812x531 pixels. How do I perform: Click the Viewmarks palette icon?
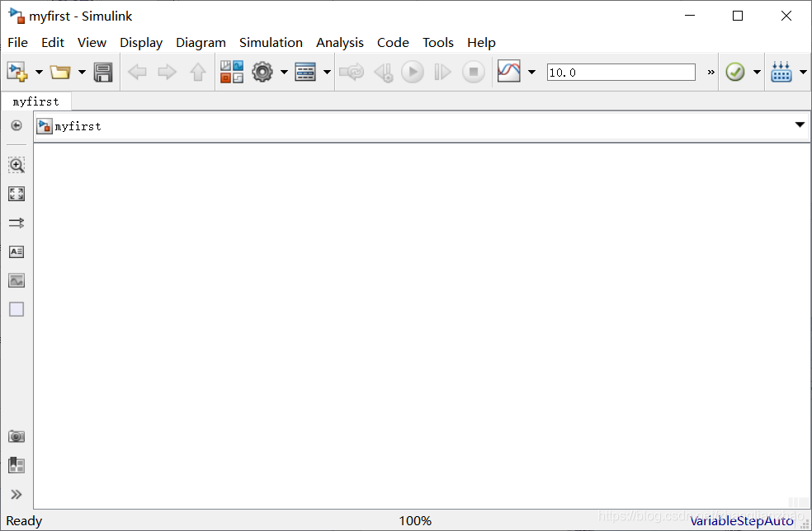point(17,465)
